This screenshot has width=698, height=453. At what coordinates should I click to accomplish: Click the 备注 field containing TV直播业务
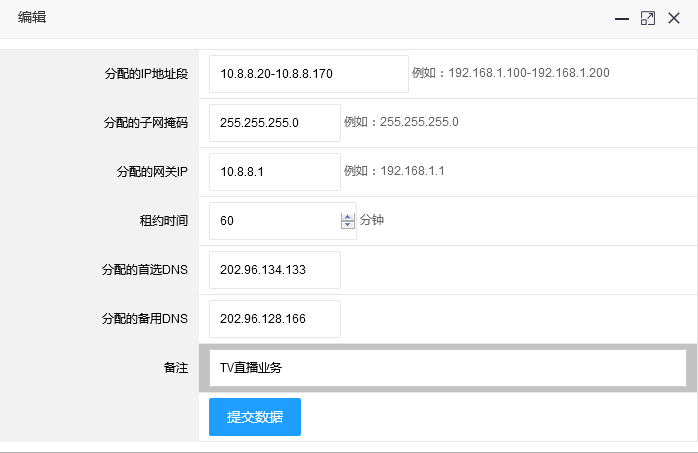(447, 367)
